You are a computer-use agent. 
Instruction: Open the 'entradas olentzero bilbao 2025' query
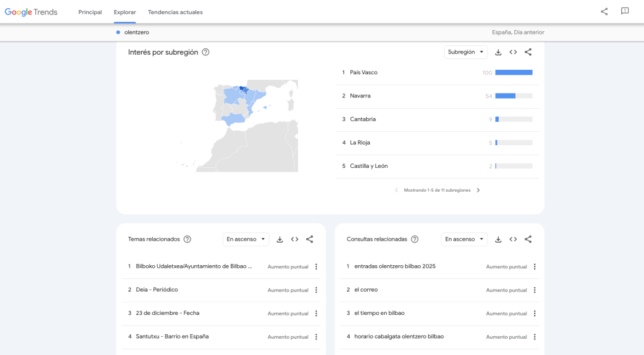pos(395,266)
